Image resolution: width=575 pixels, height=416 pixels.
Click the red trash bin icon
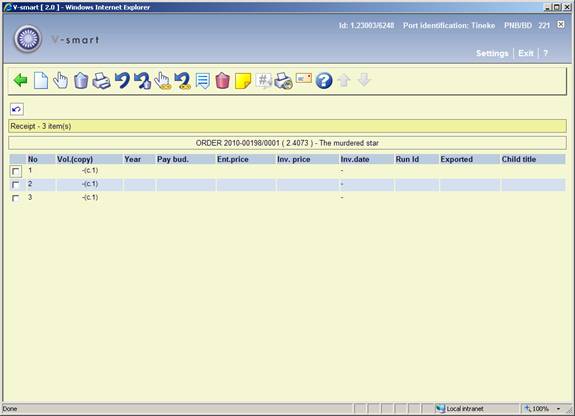222,80
